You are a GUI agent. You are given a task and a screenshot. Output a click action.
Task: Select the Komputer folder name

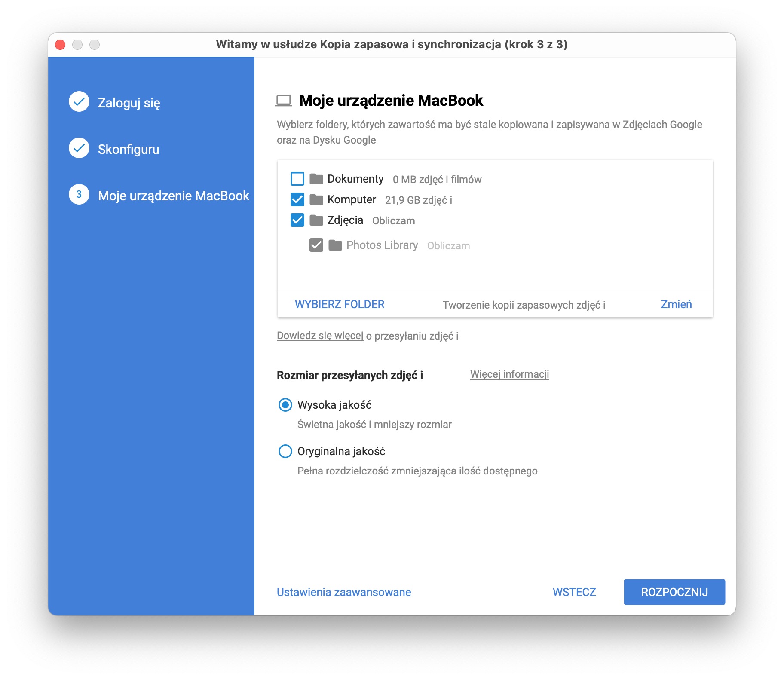point(352,199)
